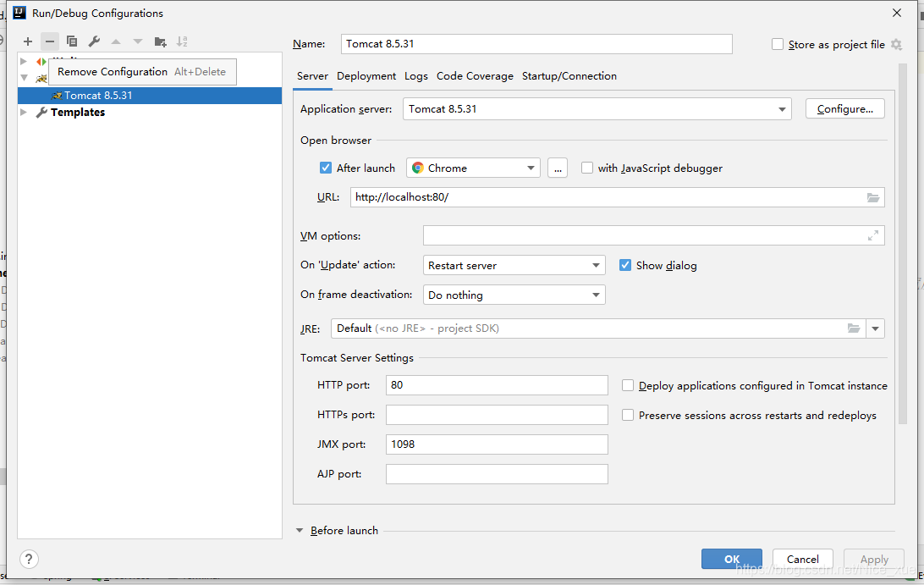Close the Run/Debug Configurations dialog

[897, 13]
